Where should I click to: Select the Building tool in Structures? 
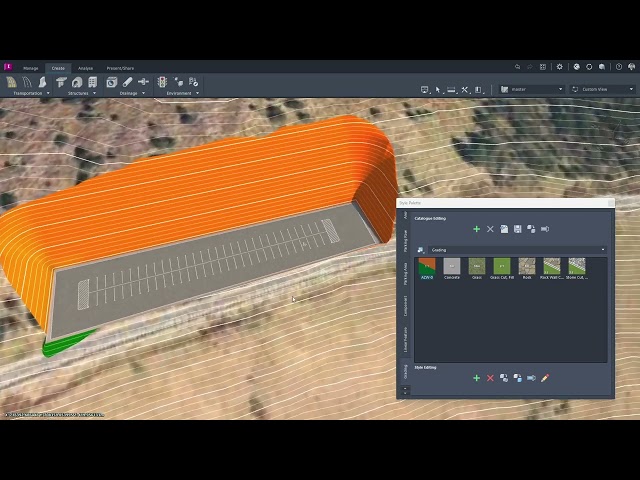point(93,82)
